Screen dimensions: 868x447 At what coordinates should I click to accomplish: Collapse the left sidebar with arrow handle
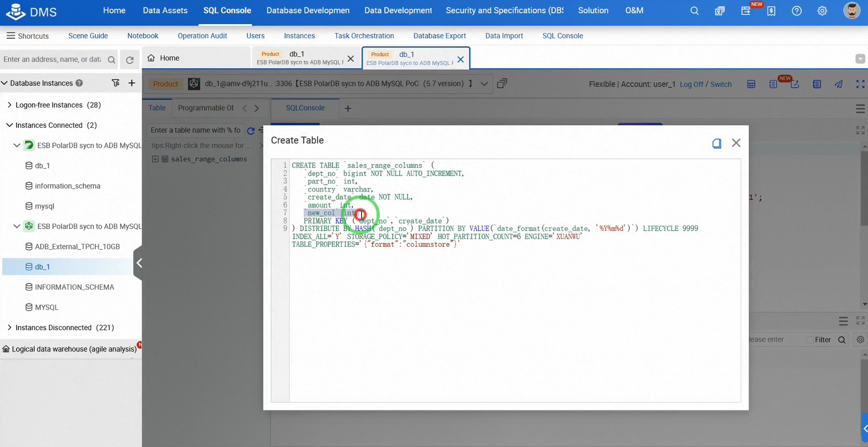(x=139, y=263)
